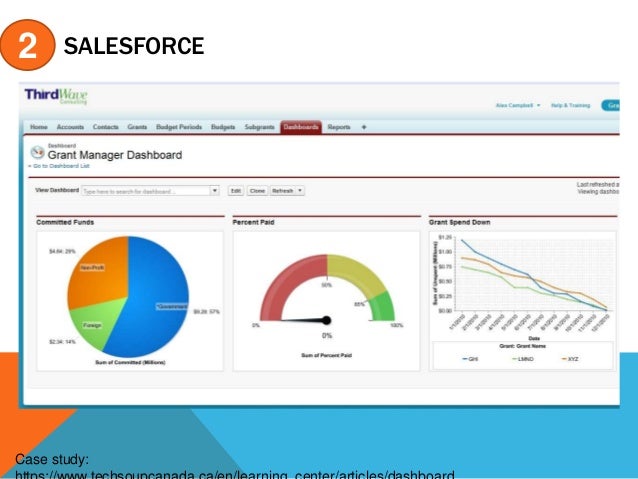The height and width of the screenshot is (479, 638).
Task: Click the XYZ legend entry
Action: point(570,359)
